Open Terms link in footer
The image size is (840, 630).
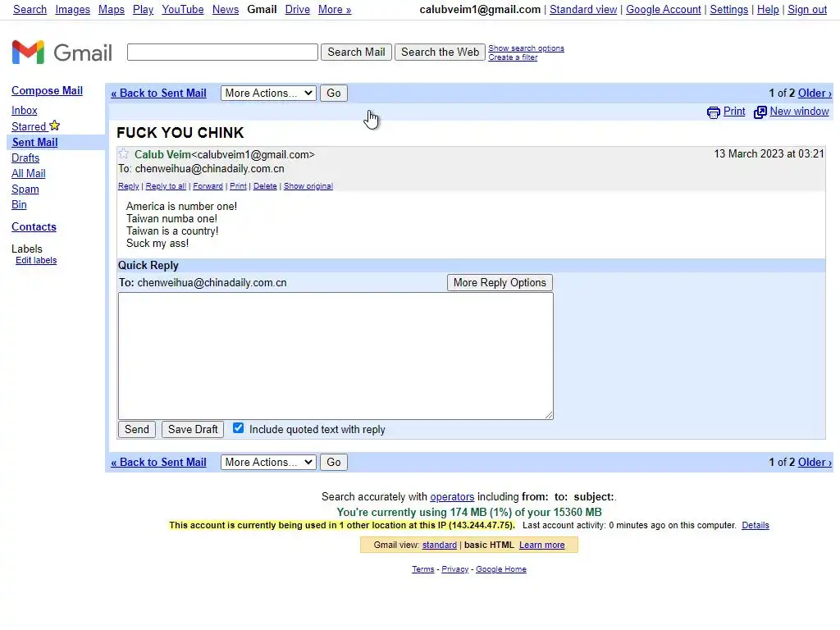[x=422, y=569]
